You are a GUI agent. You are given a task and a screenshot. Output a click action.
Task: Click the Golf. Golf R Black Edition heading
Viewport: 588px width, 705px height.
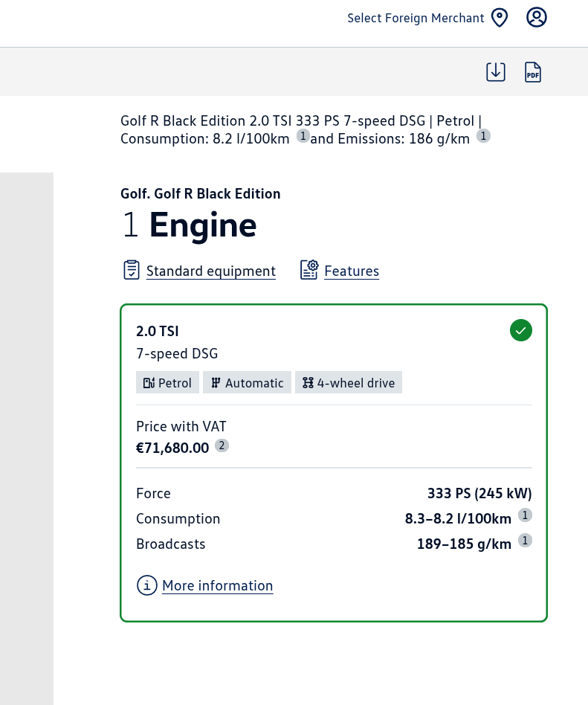click(201, 194)
